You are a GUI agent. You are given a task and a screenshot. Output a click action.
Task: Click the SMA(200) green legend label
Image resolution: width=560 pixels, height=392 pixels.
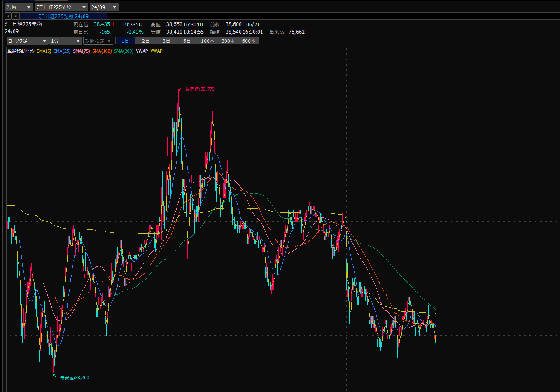pos(124,51)
